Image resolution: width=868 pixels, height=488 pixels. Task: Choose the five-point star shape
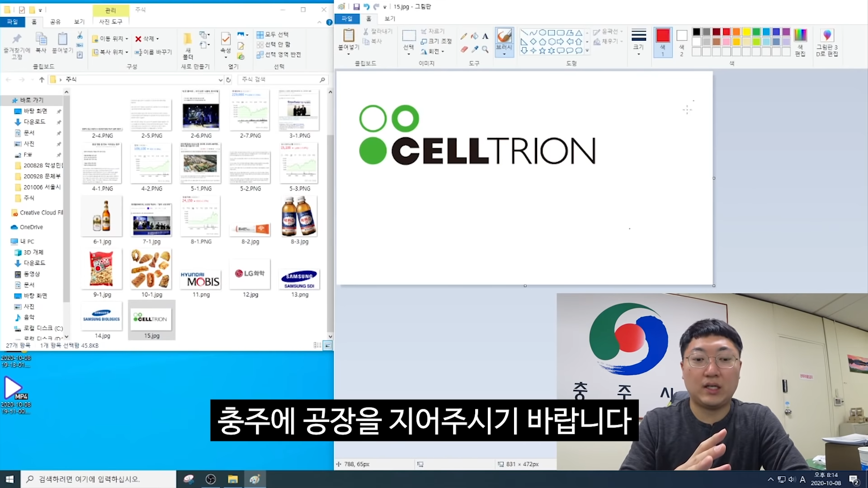tap(542, 51)
